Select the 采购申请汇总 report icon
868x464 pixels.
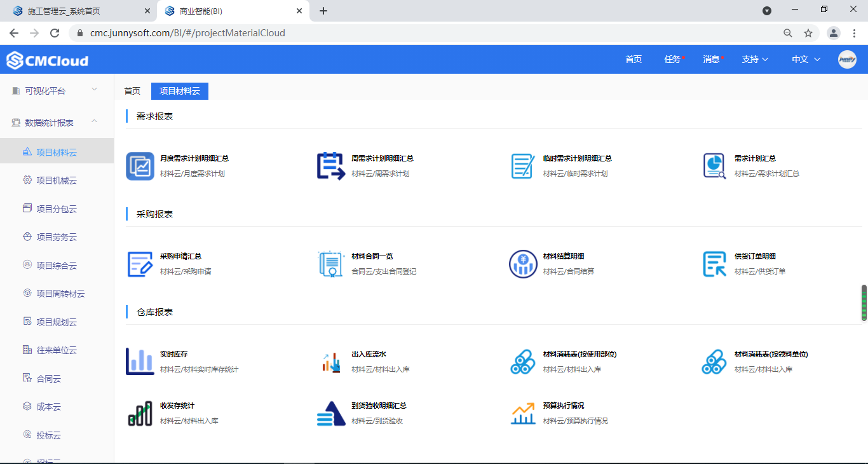[x=140, y=264]
